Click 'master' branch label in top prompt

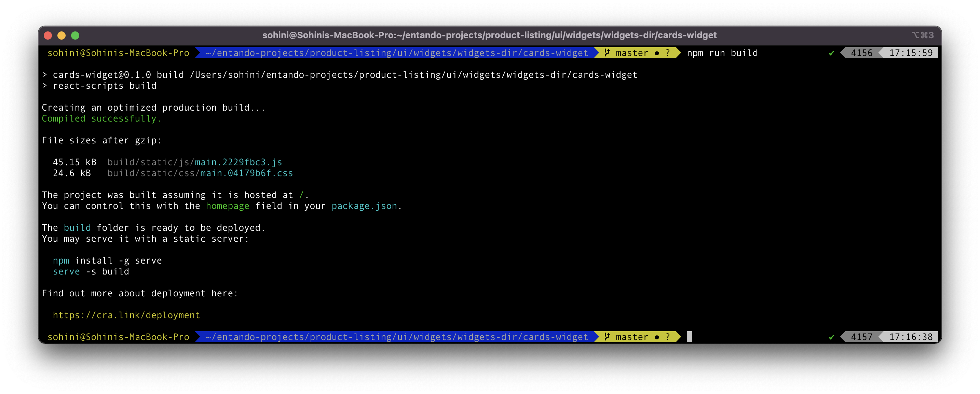(x=632, y=53)
